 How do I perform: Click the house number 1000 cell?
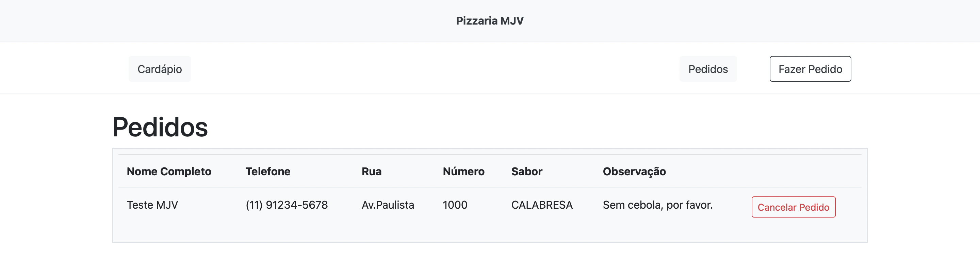[x=455, y=205]
